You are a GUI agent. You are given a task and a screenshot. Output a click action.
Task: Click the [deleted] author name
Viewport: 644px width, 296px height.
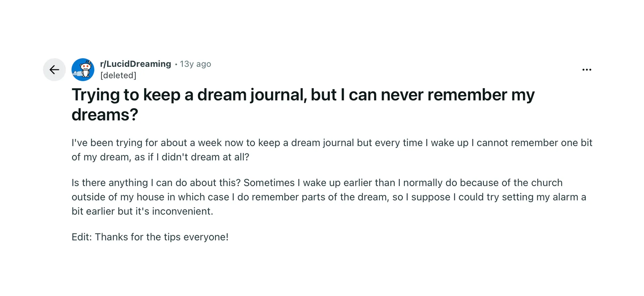[118, 75]
